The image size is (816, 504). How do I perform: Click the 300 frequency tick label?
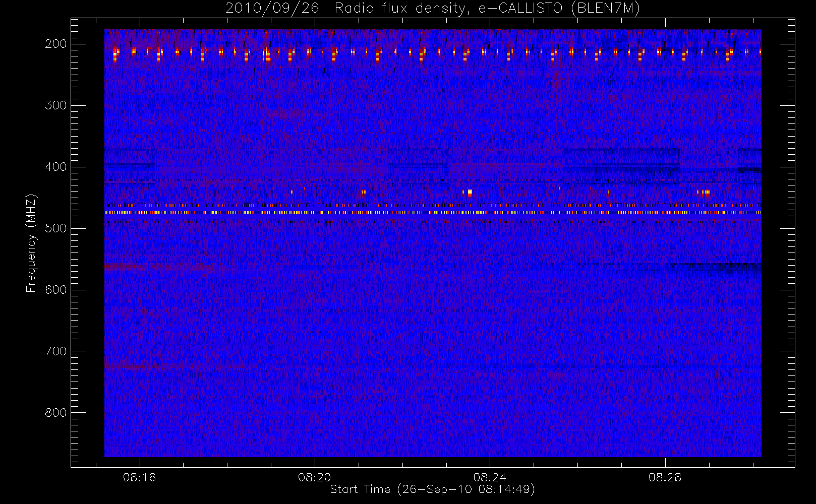point(55,105)
